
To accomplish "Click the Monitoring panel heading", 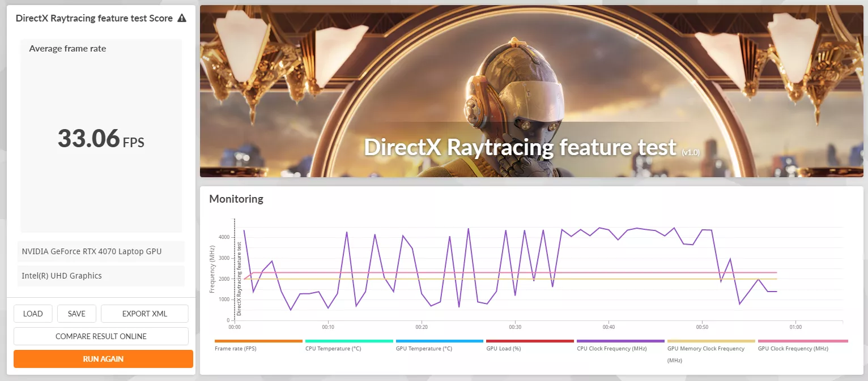I will [236, 199].
